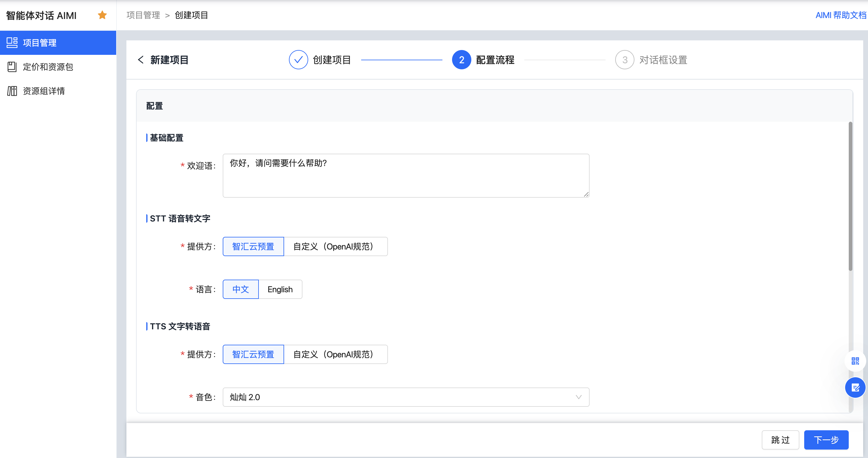
Task: Open the floating QR code icon
Action: coord(855,361)
